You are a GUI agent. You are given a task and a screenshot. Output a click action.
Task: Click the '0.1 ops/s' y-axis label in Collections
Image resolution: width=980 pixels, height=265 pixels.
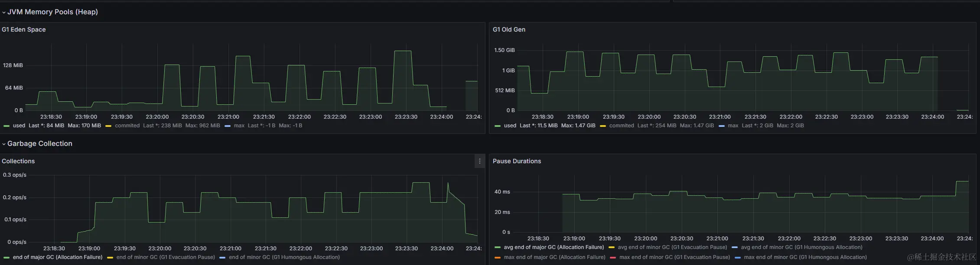coord(15,220)
